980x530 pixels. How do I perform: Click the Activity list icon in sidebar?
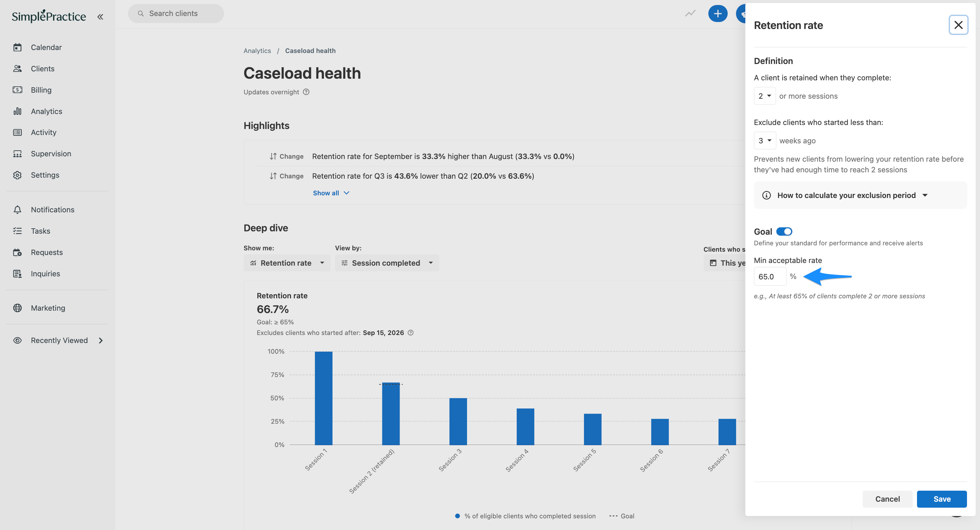[17, 132]
